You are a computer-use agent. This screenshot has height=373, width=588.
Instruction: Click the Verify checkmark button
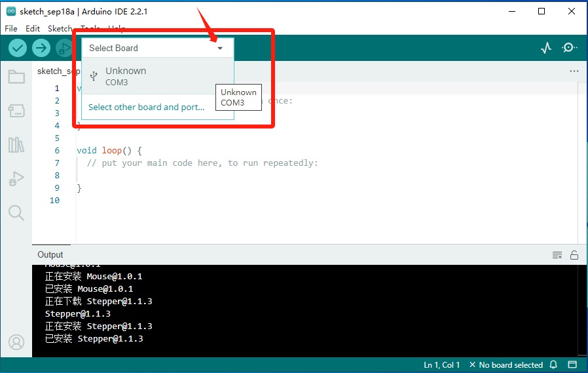coord(18,48)
